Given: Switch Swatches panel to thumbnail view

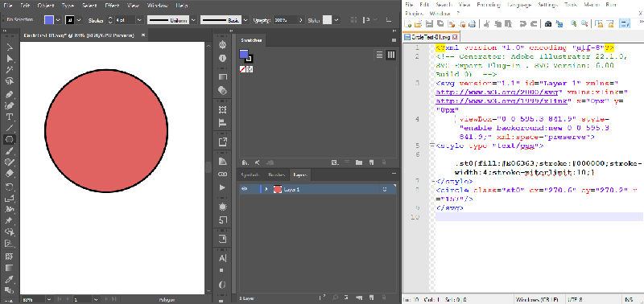Looking at the screenshot, I should (391, 55).
